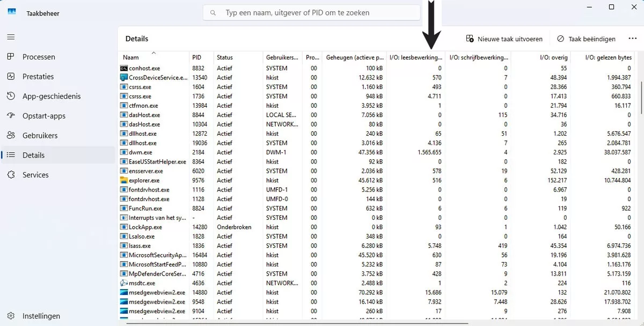
Task: Click the 1.565.655 read operations value
Action: point(429,152)
